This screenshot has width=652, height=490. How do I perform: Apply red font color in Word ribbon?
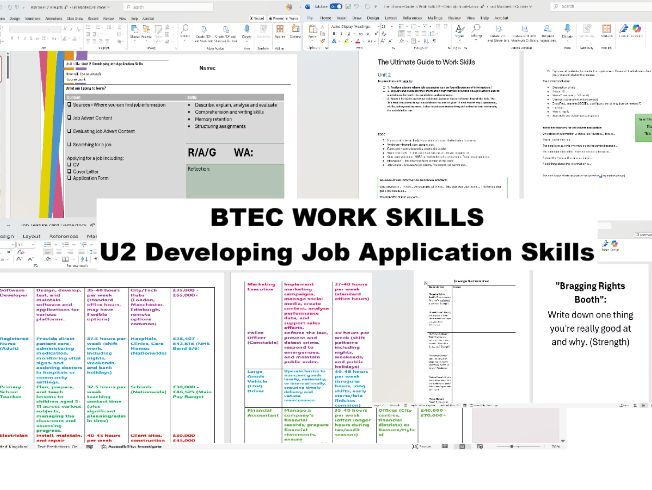[358, 41]
